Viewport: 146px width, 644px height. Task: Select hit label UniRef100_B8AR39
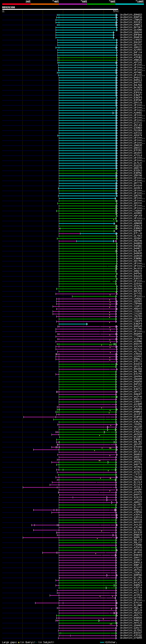(x=131, y=37)
